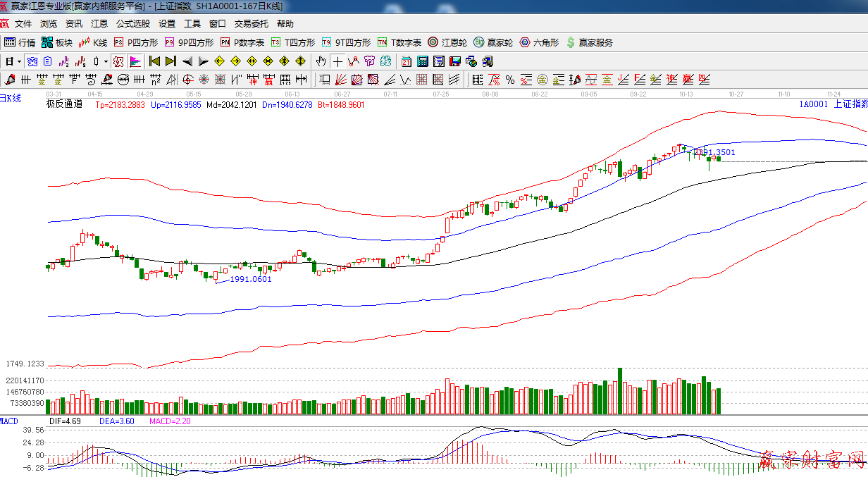Open the calculator icon in toolbar
The height and width of the screenshot is (477, 868).
[x=422, y=61]
